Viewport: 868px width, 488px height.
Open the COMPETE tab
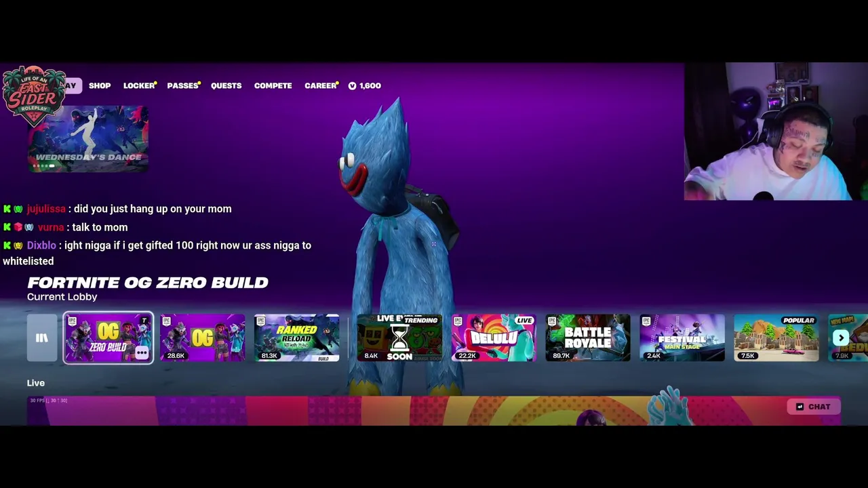(x=273, y=85)
